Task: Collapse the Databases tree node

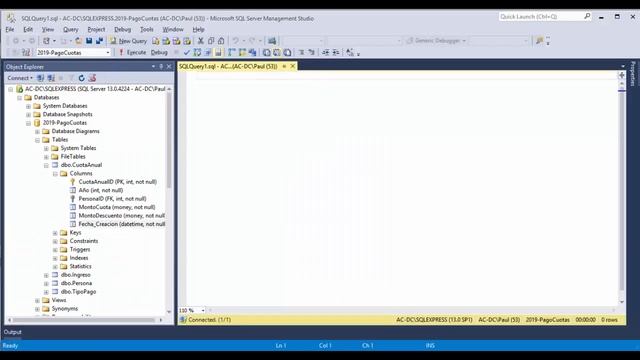Action: pyautogui.click(x=19, y=98)
